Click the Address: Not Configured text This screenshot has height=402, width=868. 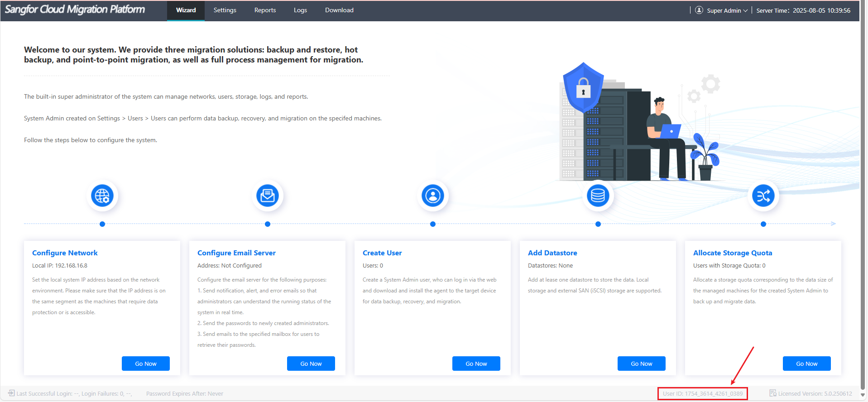click(230, 265)
